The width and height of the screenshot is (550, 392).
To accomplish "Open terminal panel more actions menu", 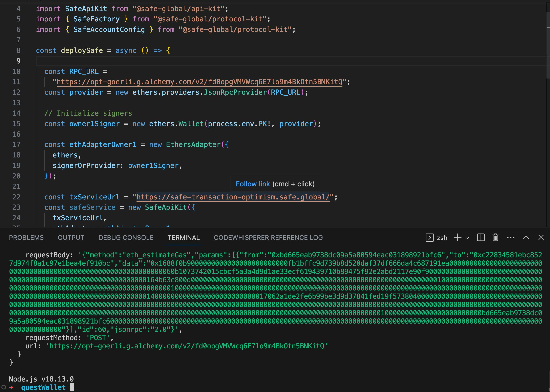I will 511,238.
